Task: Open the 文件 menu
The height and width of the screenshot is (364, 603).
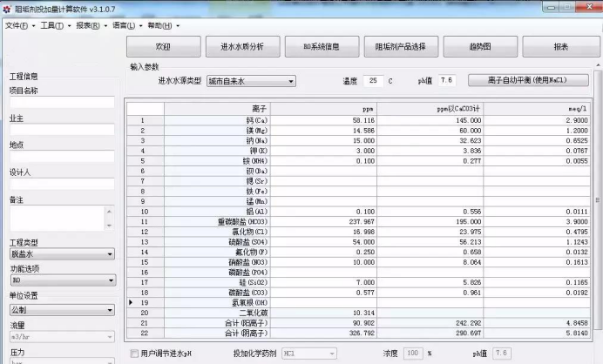Action: pos(17,25)
